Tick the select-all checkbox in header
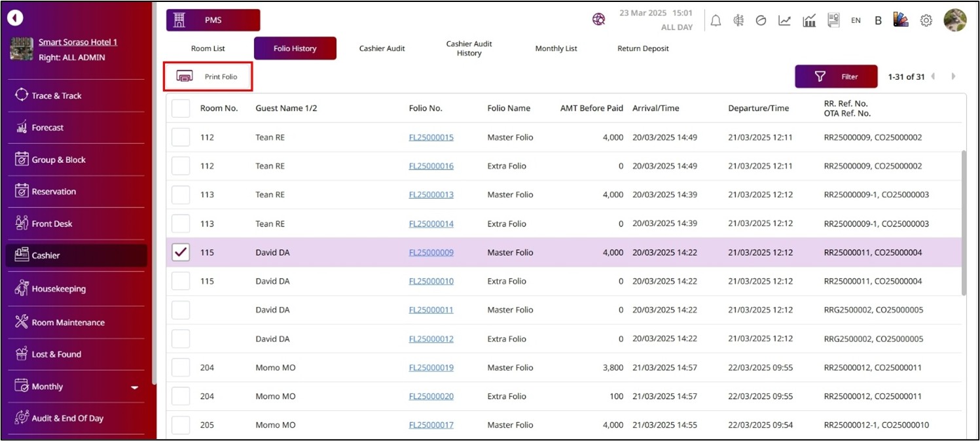Viewport: 980px width, 441px height. pos(181,109)
